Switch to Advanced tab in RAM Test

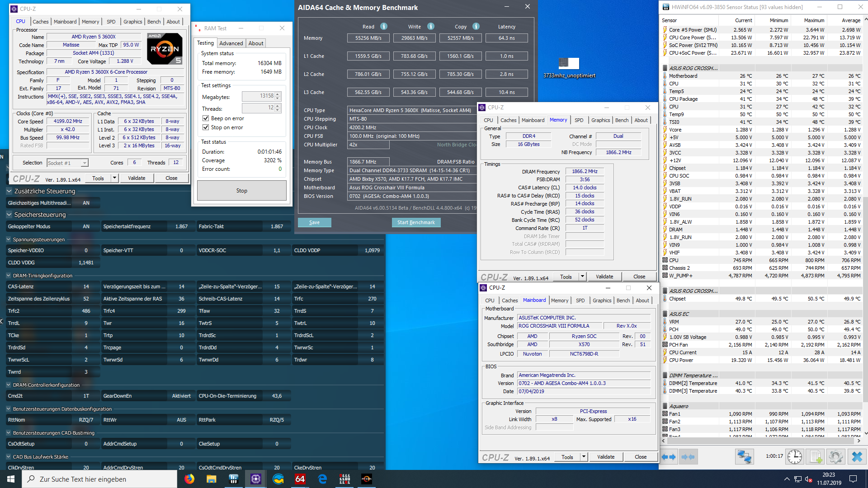231,43
